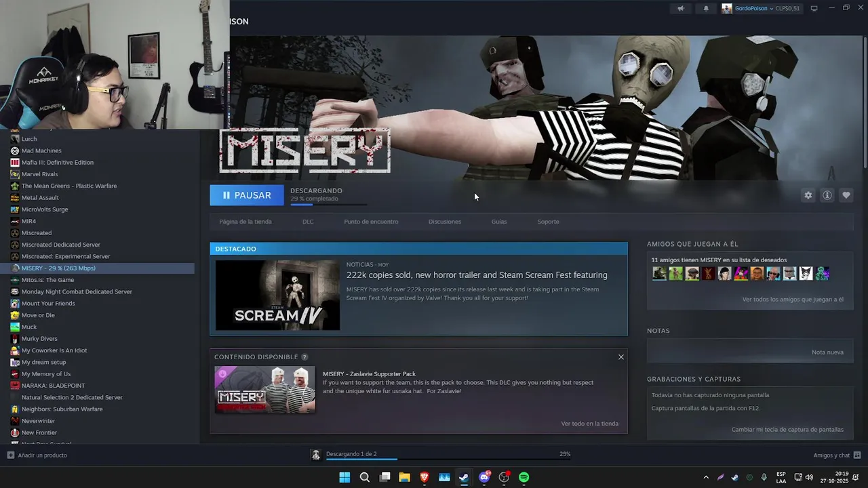Image resolution: width=868 pixels, height=488 pixels.
Task: Open the Soporte tab
Action: tap(549, 222)
